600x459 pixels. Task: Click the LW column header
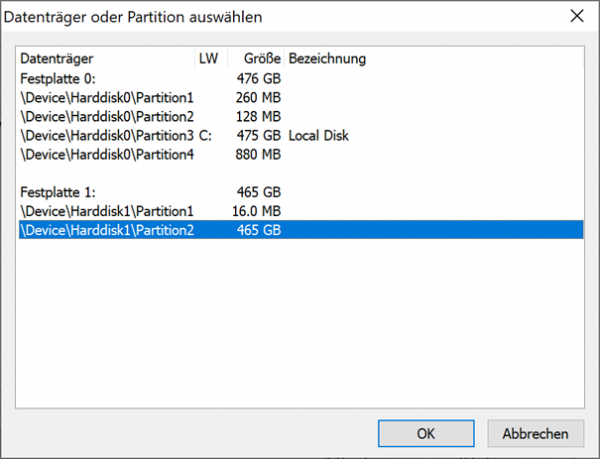coord(211,59)
